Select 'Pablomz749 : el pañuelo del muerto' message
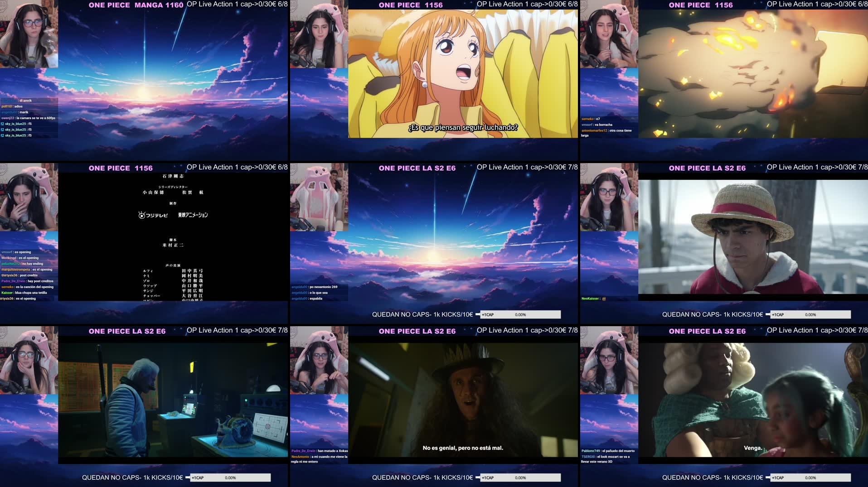 [x=608, y=451]
